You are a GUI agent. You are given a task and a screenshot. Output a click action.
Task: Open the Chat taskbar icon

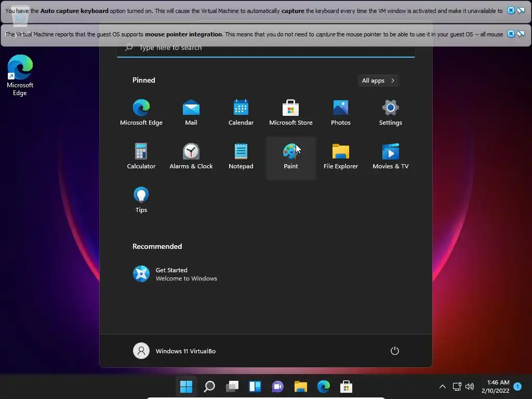click(277, 387)
